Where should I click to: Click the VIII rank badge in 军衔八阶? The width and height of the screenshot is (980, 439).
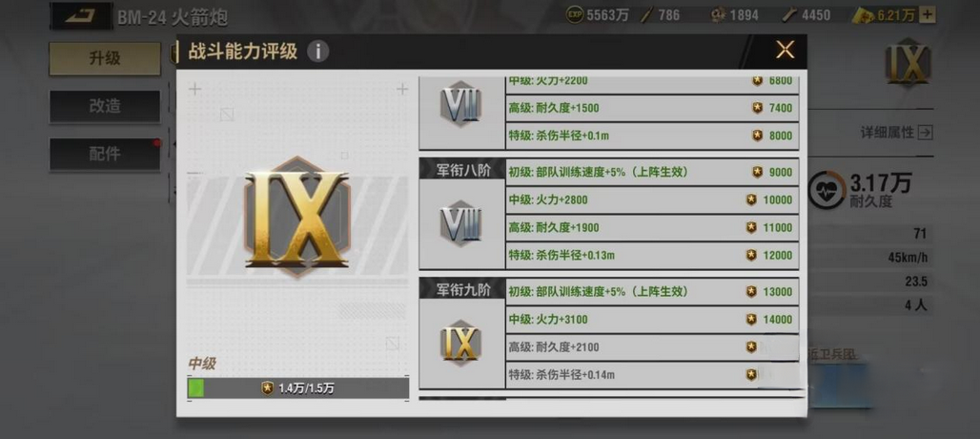click(x=460, y=223)
